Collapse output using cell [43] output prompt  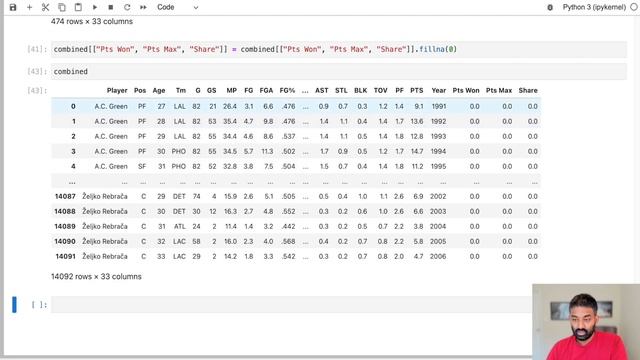pyautogui.click(x=37, y=91)
